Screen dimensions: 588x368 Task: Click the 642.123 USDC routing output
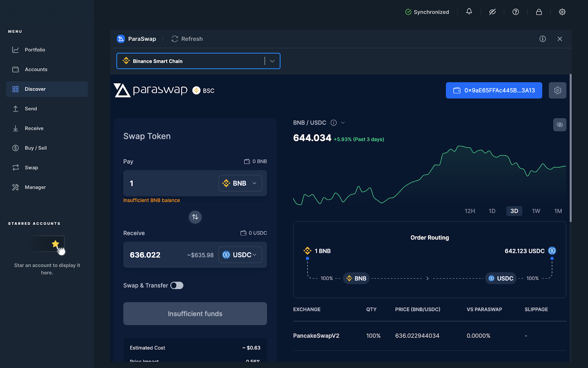click(x=530, y=251)
